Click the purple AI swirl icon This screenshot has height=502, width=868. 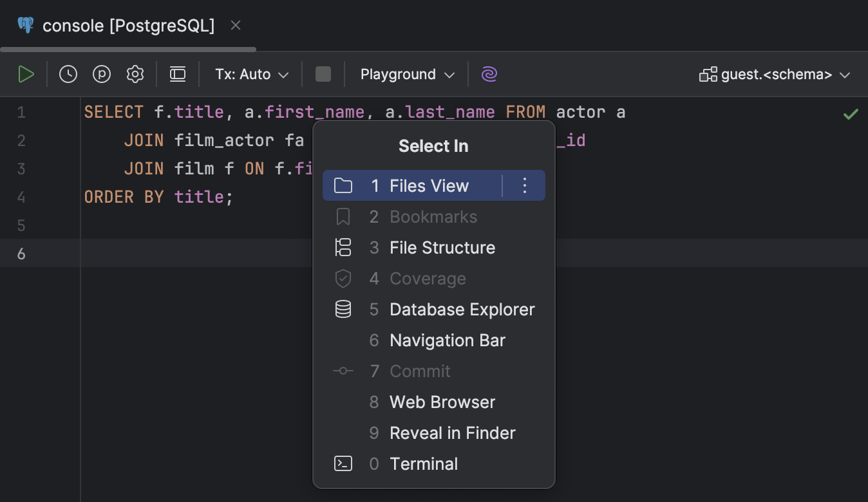click(x=489, y=75)
